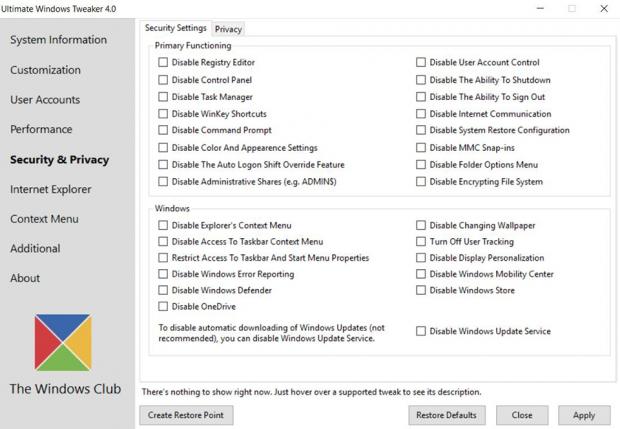Switch to the Privacy tab

(x=228, y=29)
